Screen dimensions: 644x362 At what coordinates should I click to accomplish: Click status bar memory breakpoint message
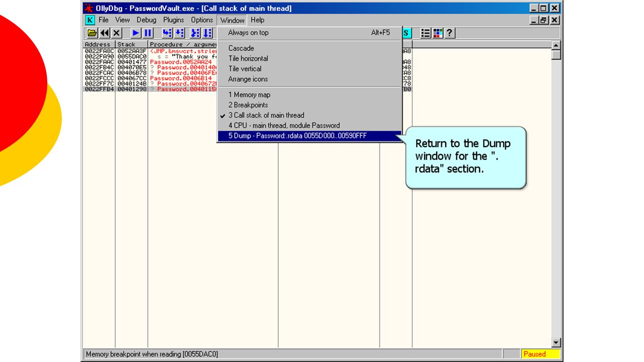[151, 354]
